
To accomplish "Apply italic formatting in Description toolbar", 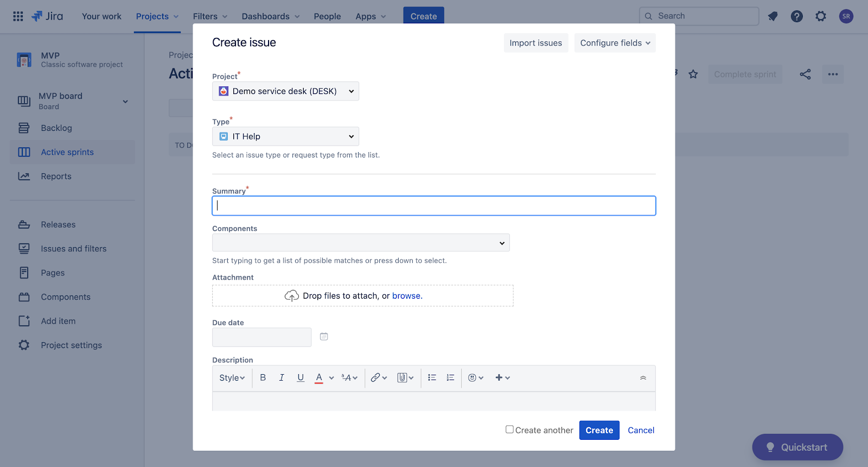I will pos(282,378).
